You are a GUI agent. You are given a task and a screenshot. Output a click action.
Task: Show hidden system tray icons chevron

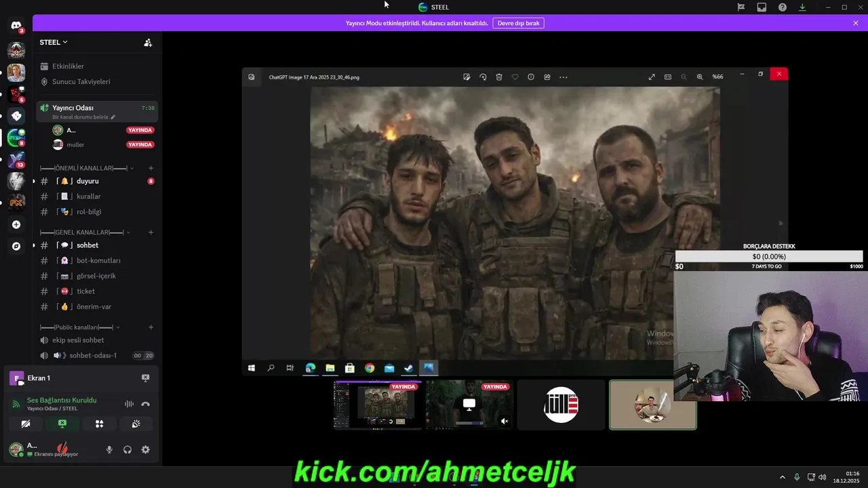[782, 477]
